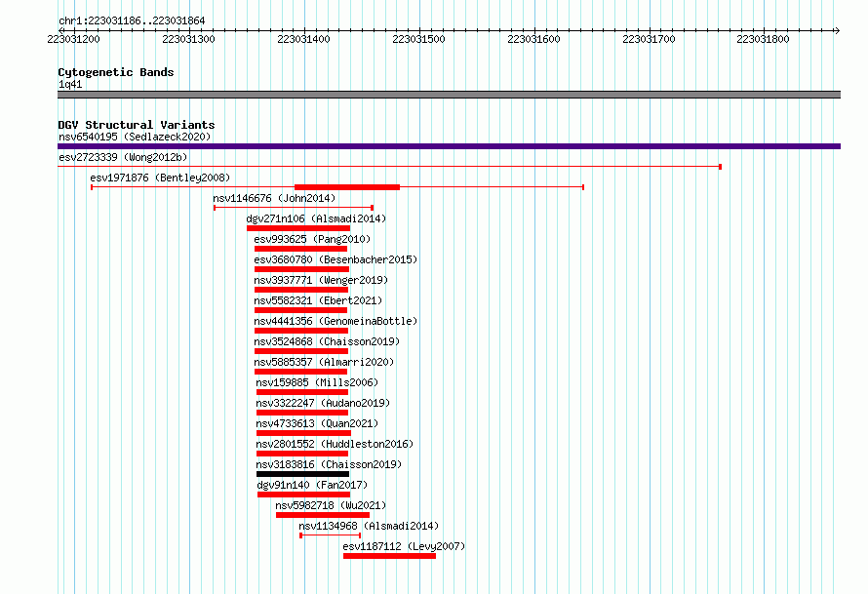Select the red bar under nsv5982718

[x=323, y=515]
